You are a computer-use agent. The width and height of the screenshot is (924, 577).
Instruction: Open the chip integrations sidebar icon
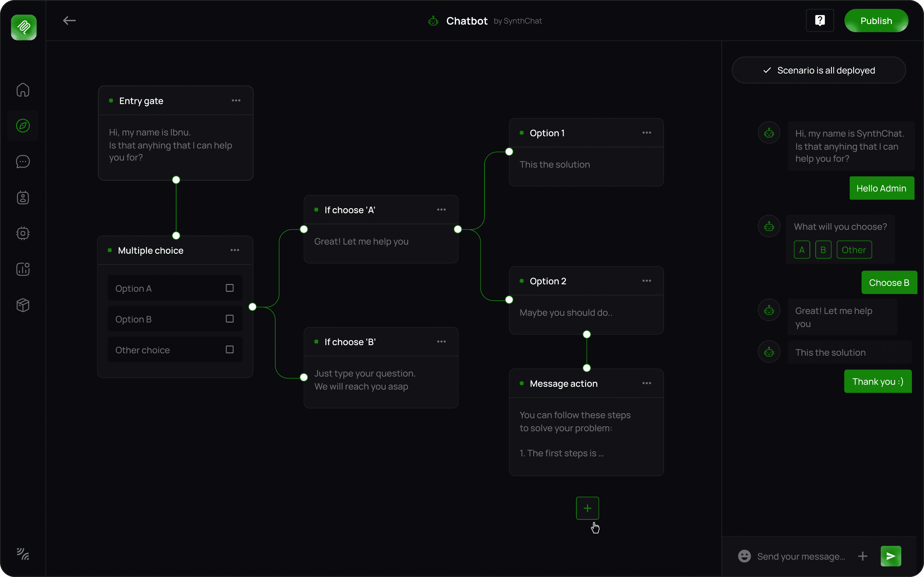pos(23,233)
